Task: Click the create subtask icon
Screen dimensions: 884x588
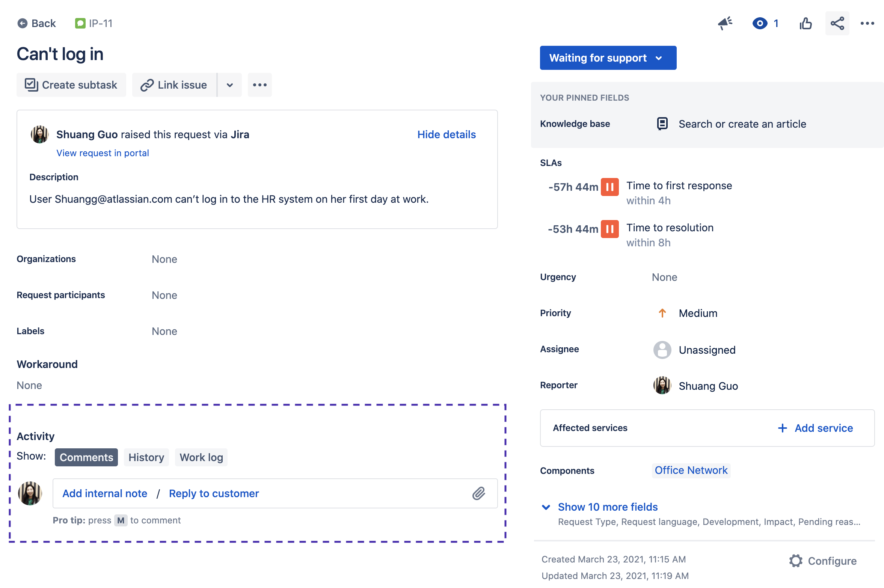Action: (31, 84)
